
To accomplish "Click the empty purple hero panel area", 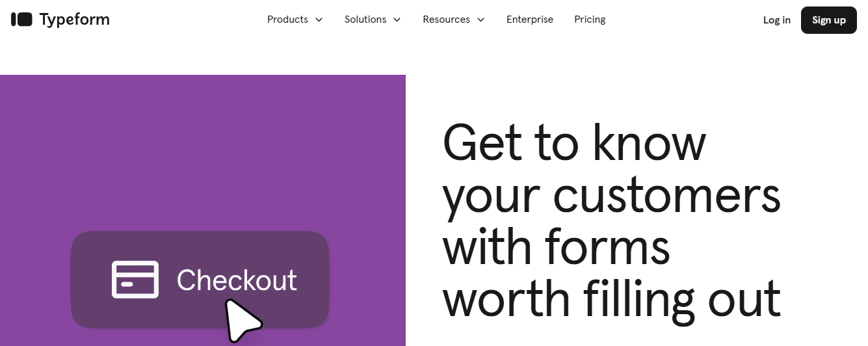I will tap(202, 150).
